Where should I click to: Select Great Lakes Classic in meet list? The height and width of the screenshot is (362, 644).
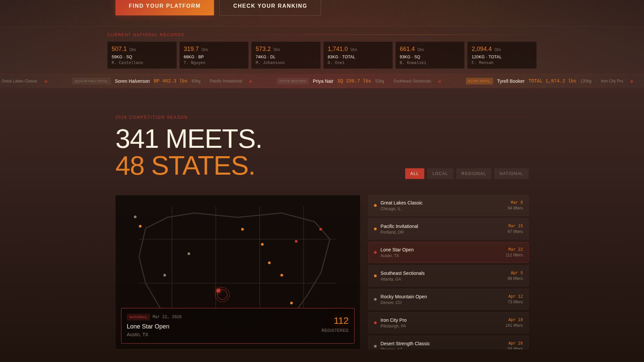(x=448, y=205)
